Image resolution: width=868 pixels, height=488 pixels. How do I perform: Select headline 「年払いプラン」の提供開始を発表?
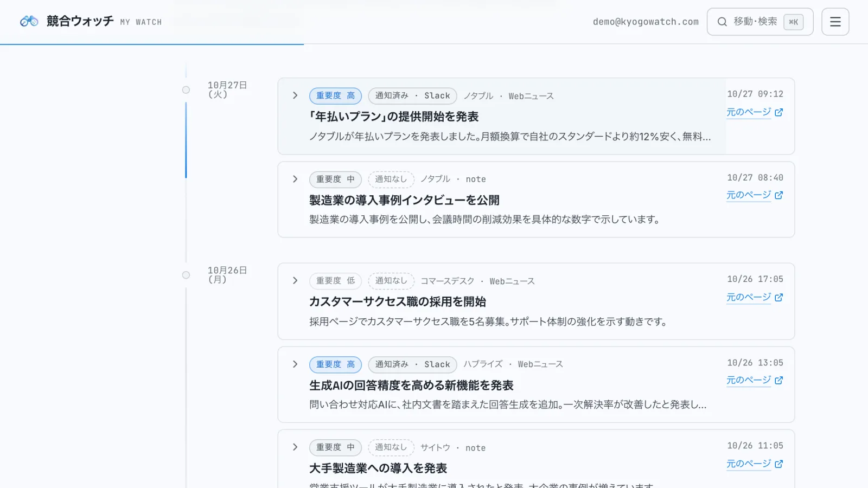click(x=394, y=117)
